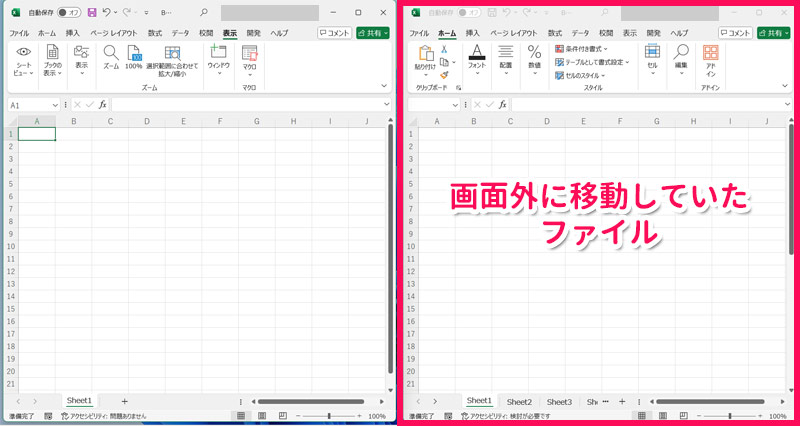Viewport: 800px width, 426px height.
Task: Click the macro record icon in left status bar
Action: pos(47,416)
